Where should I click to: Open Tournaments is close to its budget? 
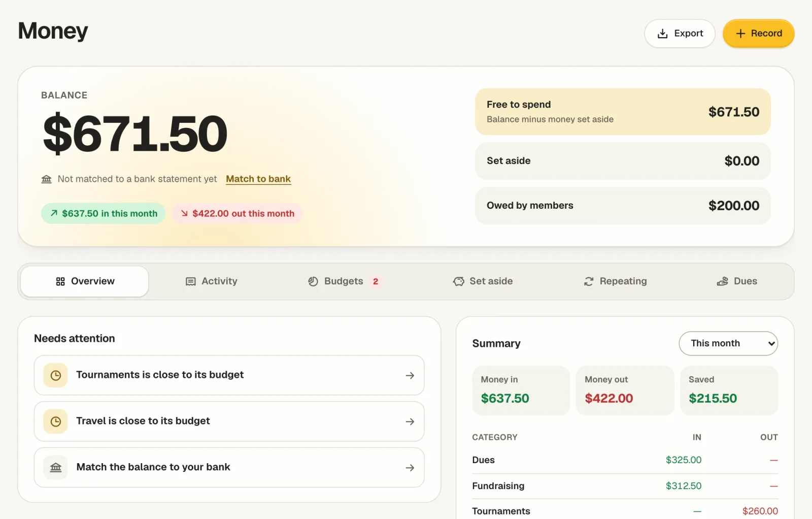pyautogui.click(x=229, y=375)
